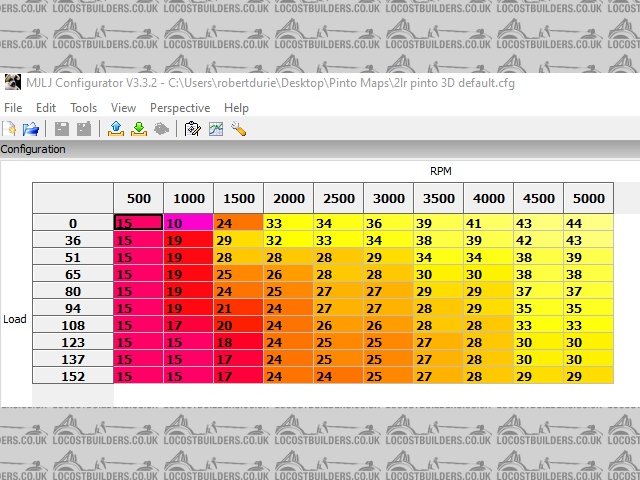Click the blue up-arrow upload icon
The image size is (640, 480).
pos(116,129)
